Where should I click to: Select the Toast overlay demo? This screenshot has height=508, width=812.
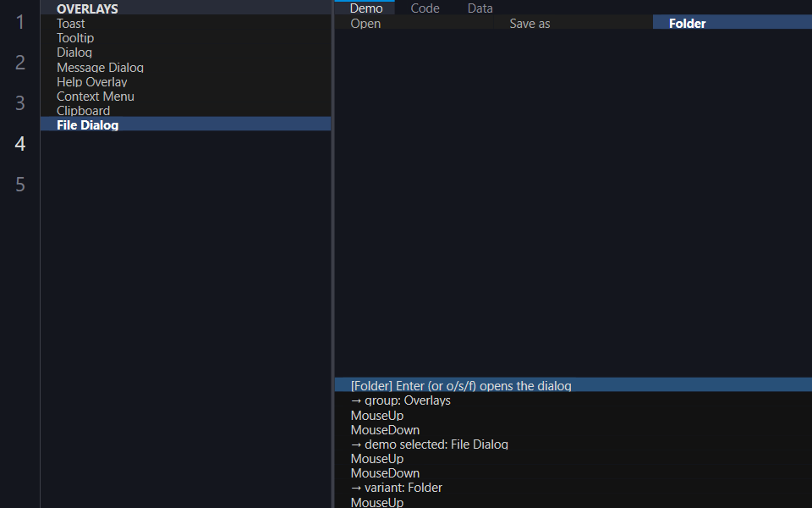tap(185, 24)
